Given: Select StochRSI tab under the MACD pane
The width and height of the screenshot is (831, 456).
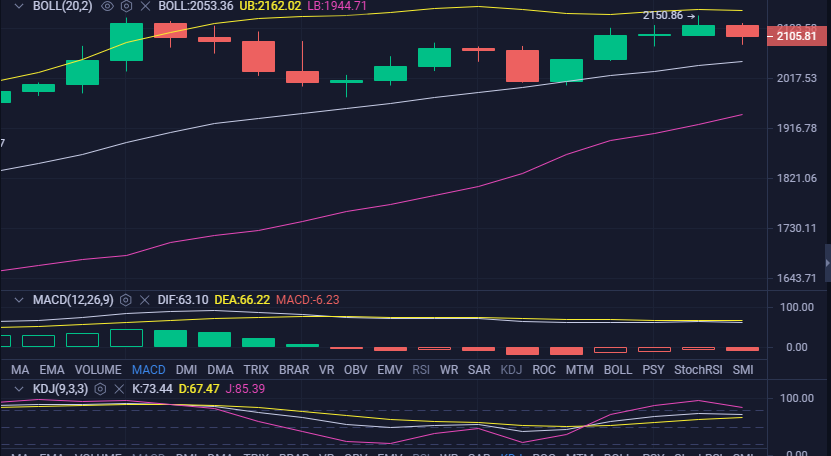Looking at the screenshot, I should click(x=698, y=370).
